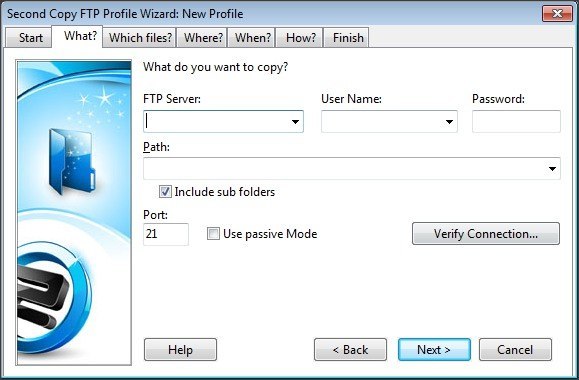
Task: Focus the Password input box
Action: pos(516,121)
